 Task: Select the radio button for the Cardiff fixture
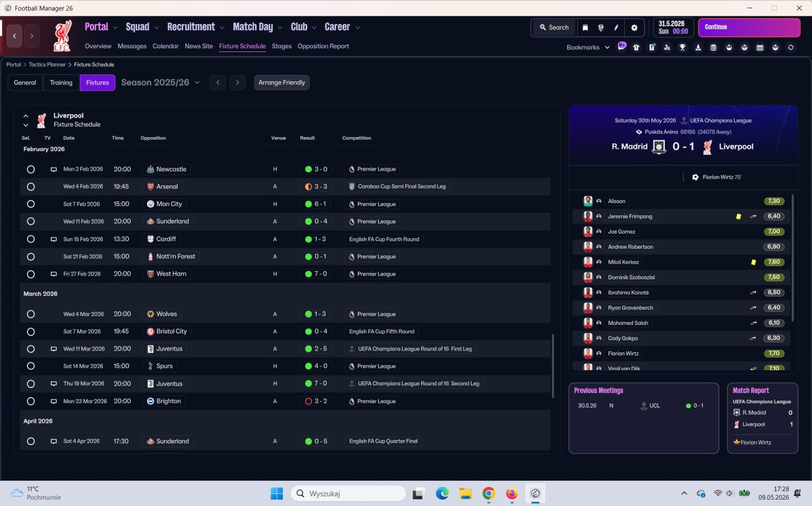click(x=30, y=239)
